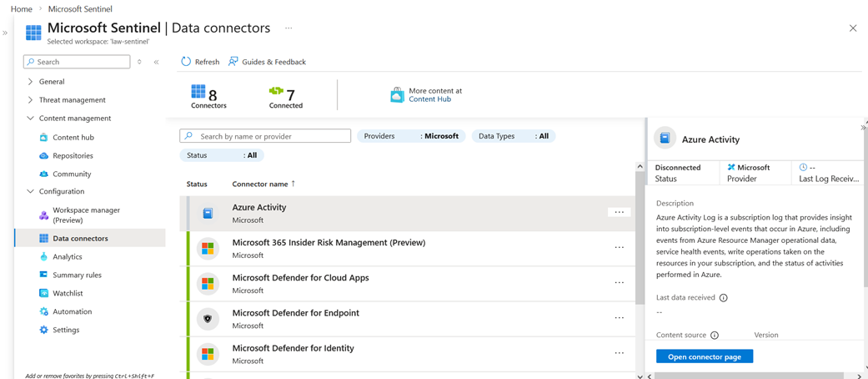Click the Community people icon

[x=43, y=174]
